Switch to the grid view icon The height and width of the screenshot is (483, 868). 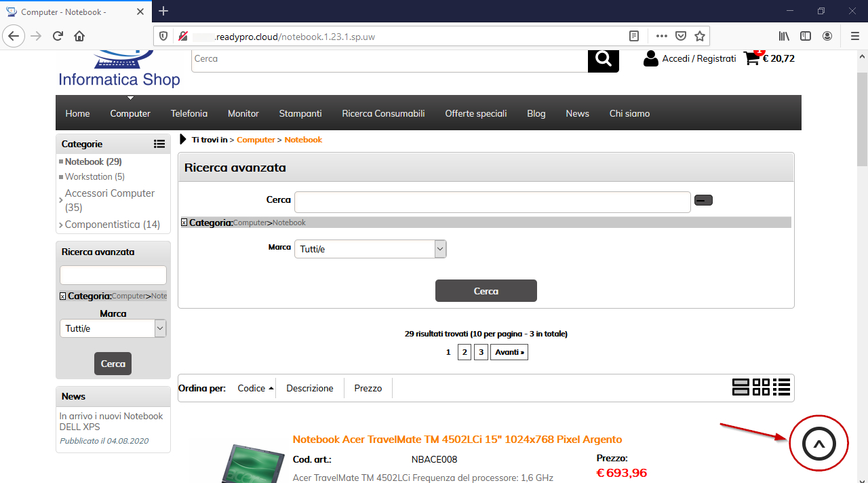761,387
